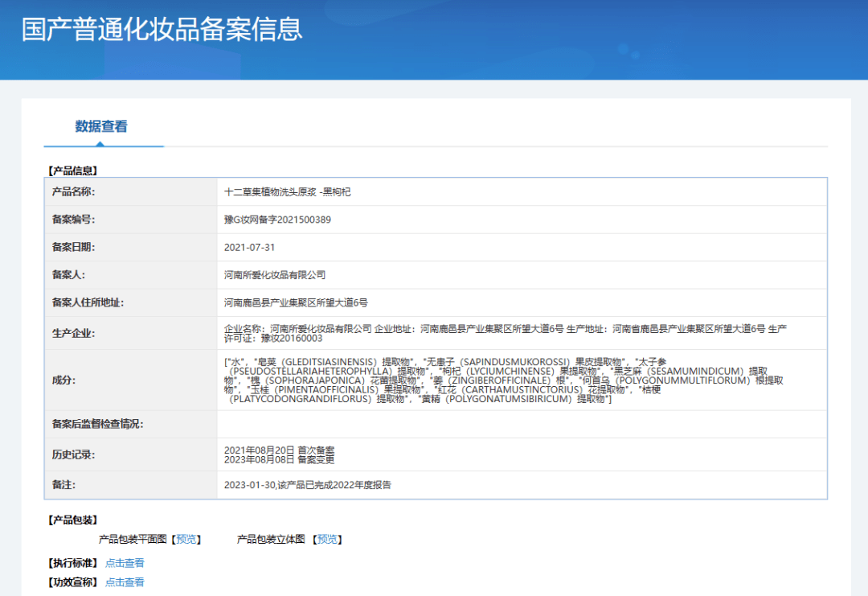This screenshot has height=596, width=868.
Task: Click the product name 十二草集植物洗头原浆 value
Action: click(287, 192)
